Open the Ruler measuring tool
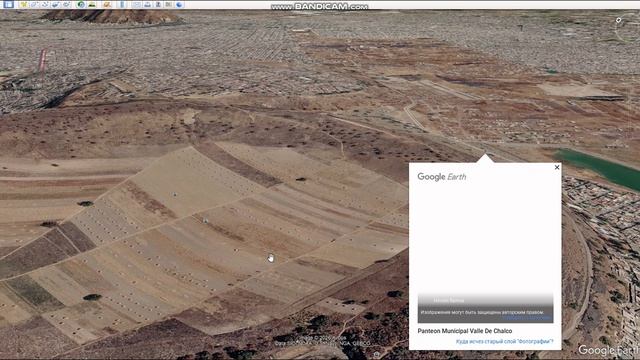Screen dimensions: 640x360 click(122, 4)
